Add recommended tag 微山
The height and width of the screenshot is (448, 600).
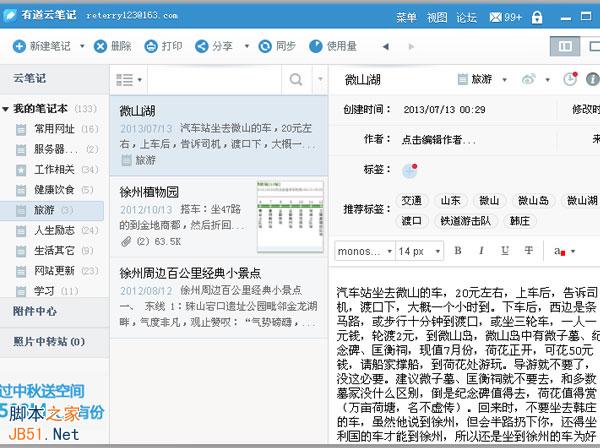(489, 201)
